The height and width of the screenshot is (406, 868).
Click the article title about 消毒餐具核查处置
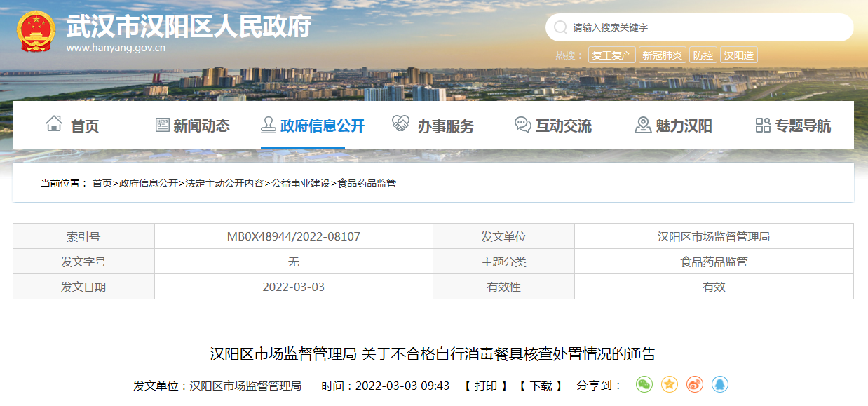(433, 353)
